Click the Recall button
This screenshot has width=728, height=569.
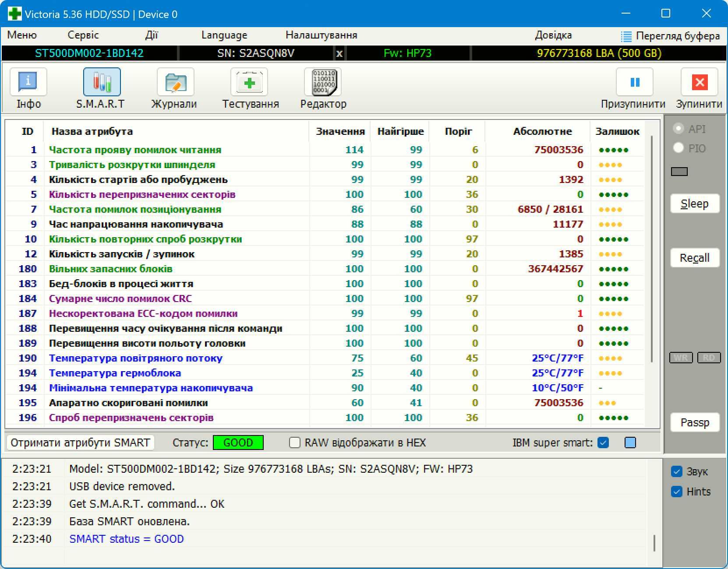tap(695, 258)
